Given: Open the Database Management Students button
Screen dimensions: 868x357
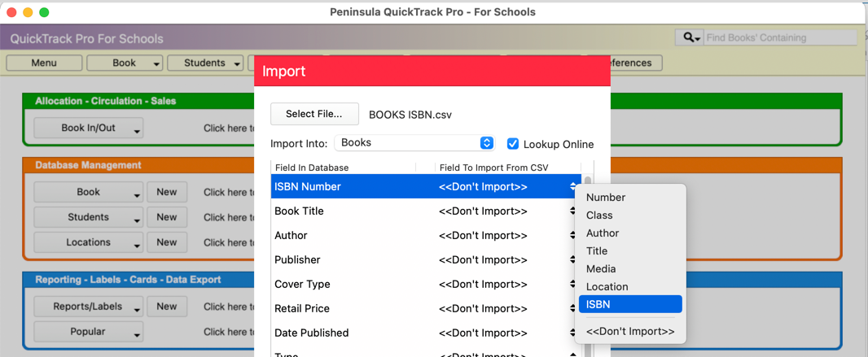Looking at the screenshot, I should 89,217.
